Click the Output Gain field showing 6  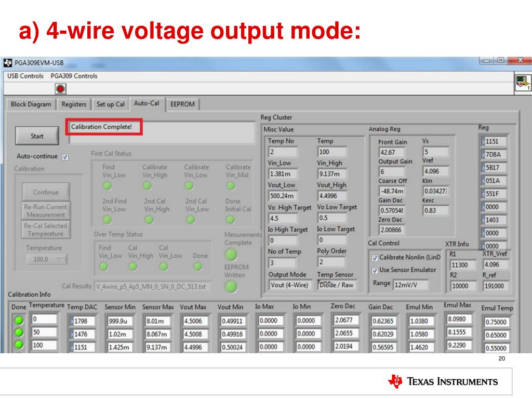391,171
